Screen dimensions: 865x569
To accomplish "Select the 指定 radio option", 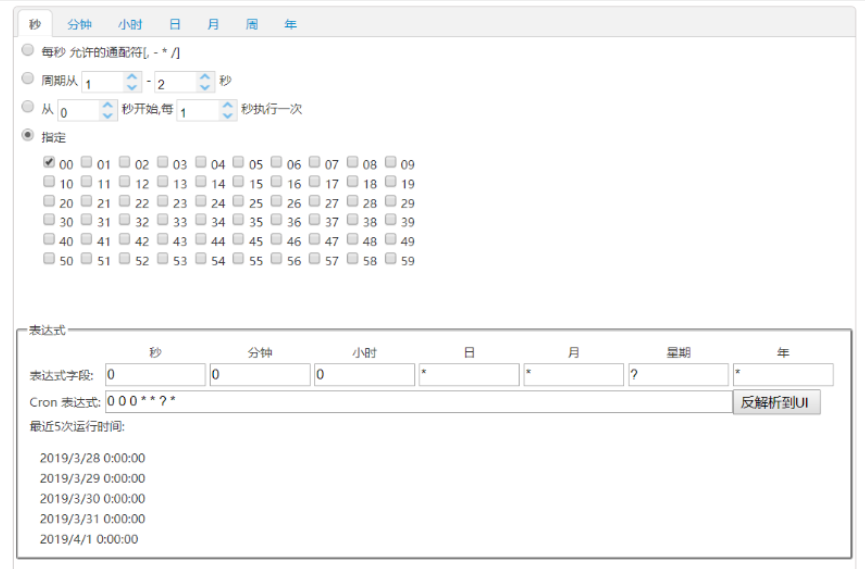I will [28, 135].
